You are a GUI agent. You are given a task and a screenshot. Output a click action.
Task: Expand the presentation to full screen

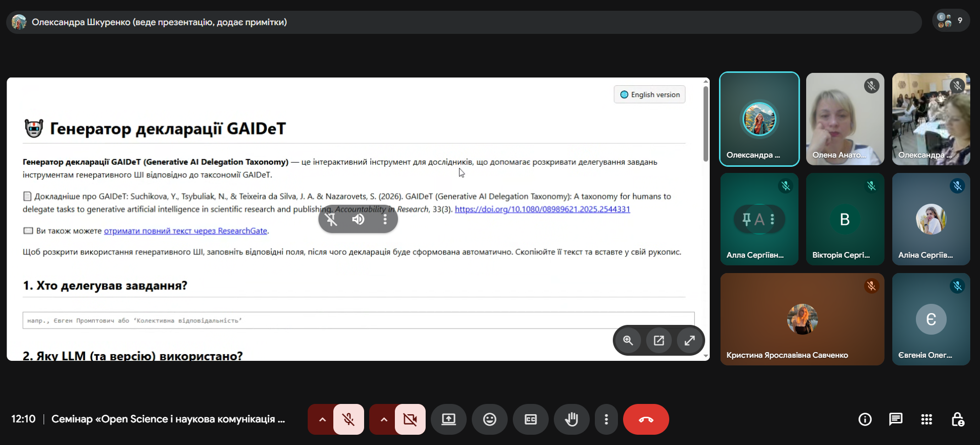point(690,340)
